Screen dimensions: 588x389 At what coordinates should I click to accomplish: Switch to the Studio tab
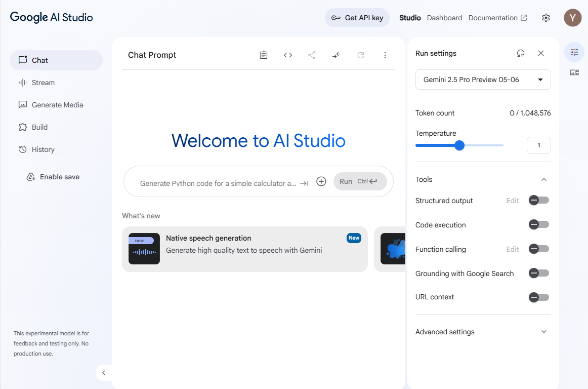point(410,18)
